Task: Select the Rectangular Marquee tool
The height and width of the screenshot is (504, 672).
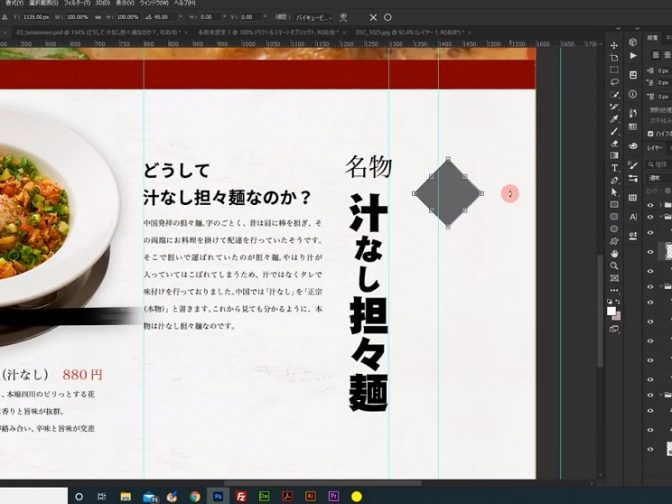Action: point(614,70)
